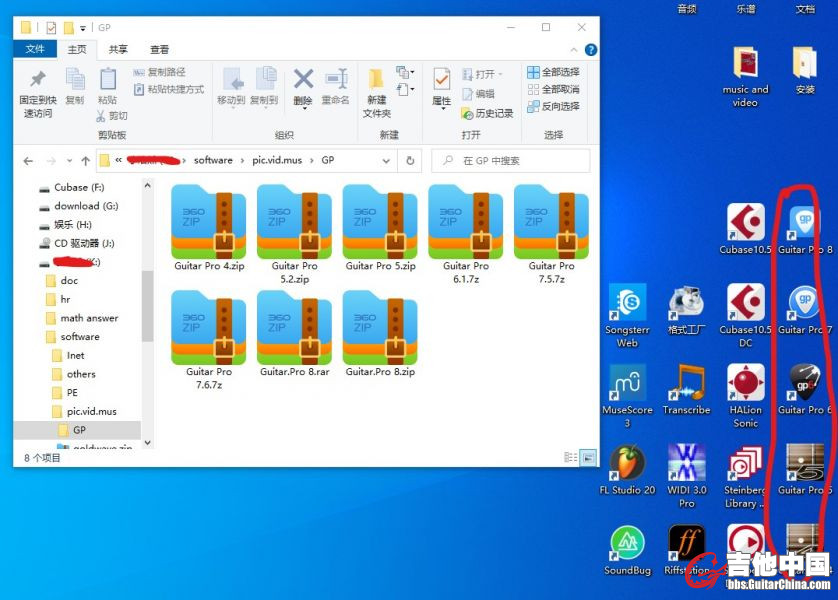838x600 pixels.
Task: Switch to the 共享 (Share) tab
Action: tap(118, 49)
